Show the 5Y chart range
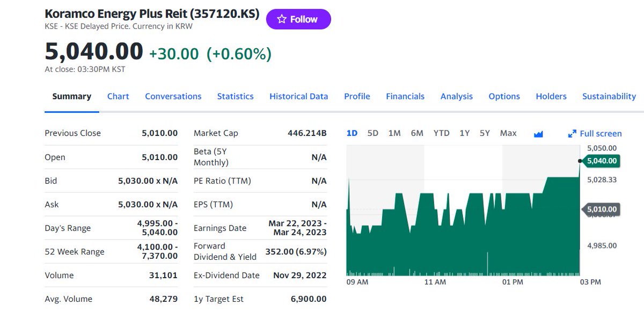Image resolution: width=644 pixels, height=327 pixels. coord(485,133)
